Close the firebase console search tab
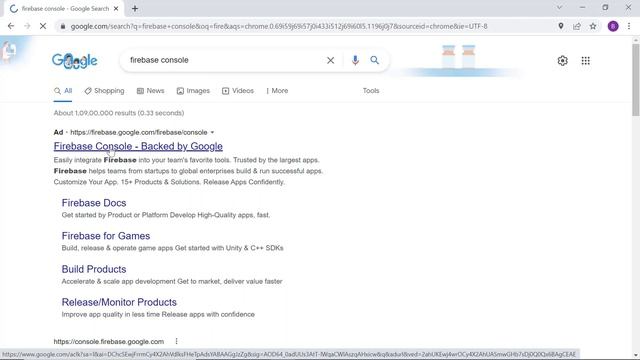Viewport: 640px width, 360px height. [116, 9]
